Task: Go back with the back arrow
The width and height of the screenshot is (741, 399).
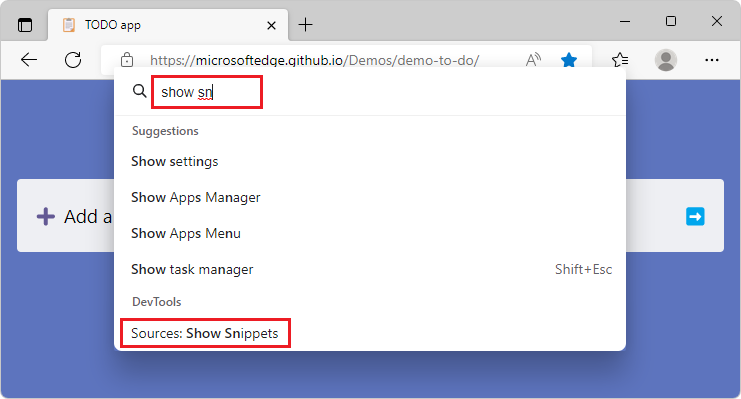Action: pyautogui.click(x=29, y=60)
